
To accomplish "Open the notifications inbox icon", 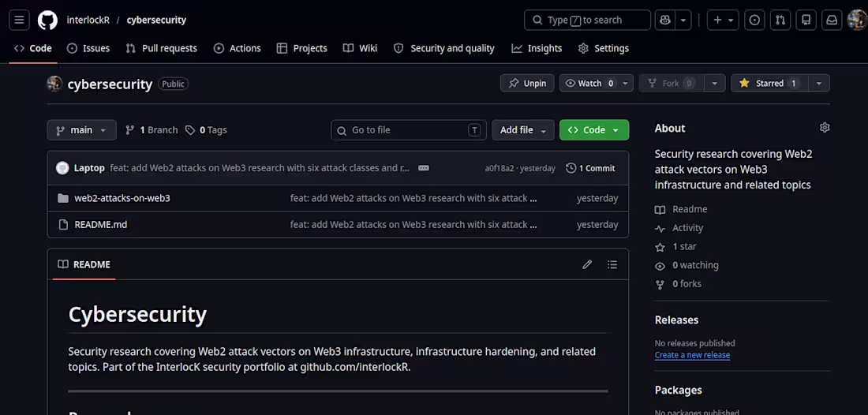I will click(x=832, y=20).
